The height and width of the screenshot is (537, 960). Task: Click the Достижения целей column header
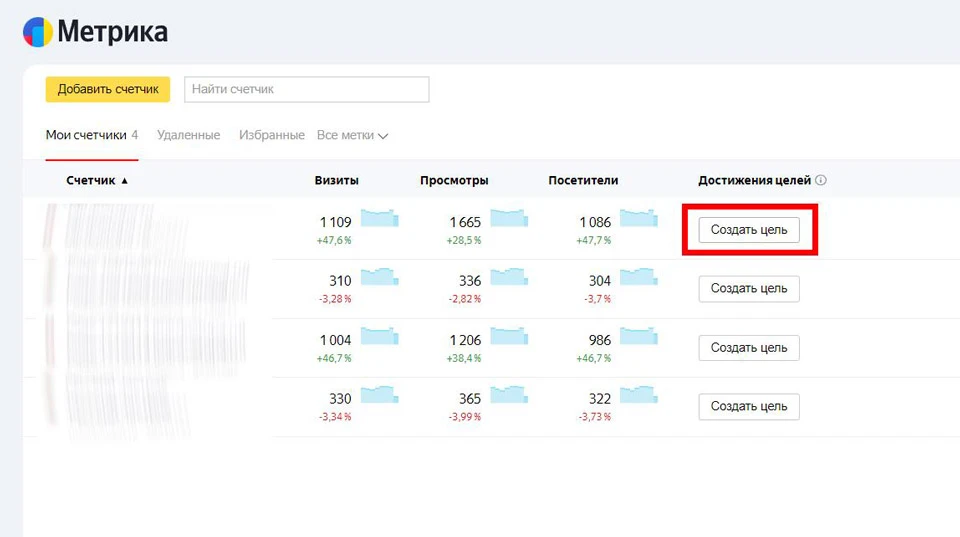[x=754, y=181]
